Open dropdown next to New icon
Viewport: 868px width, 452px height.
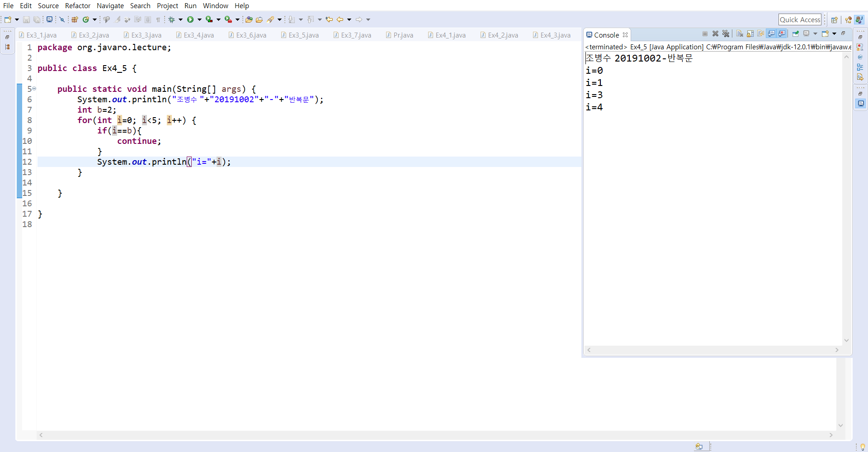tap(17, 19)
